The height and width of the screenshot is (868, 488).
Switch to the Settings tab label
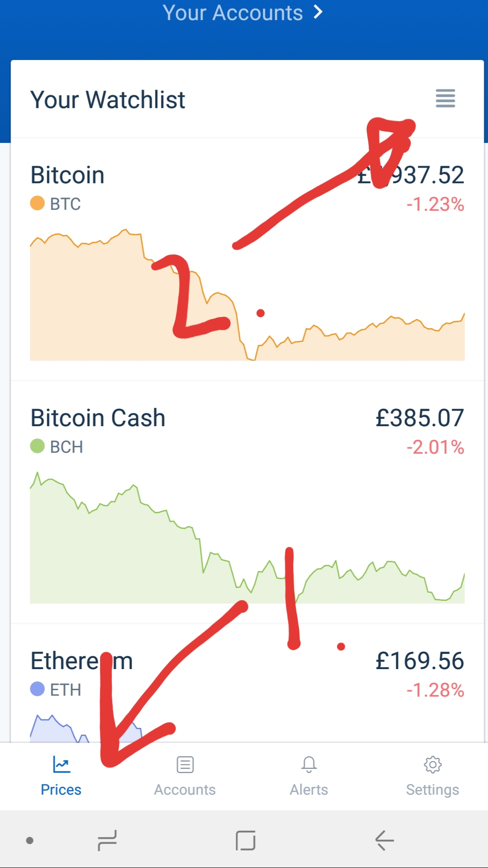pos(433,790)
